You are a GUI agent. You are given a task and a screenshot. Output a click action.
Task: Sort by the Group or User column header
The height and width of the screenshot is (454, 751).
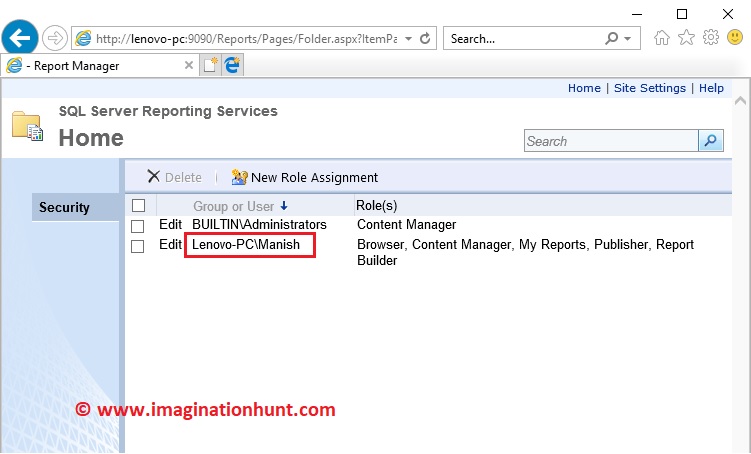pos(233,206)
